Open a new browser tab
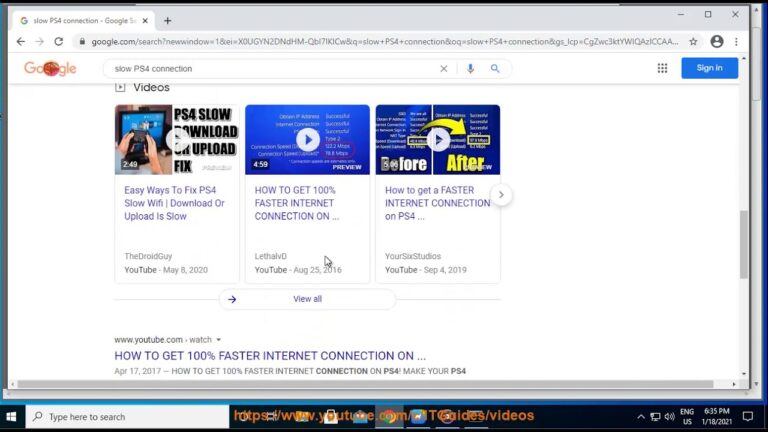 (168, 21)
